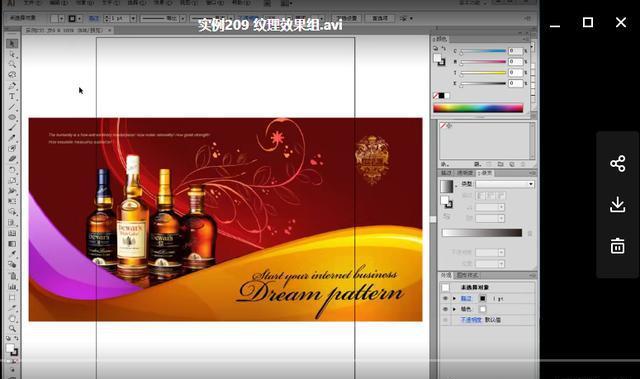The height and width of the screenshot is (379, 640).
Task: Select the Type tool (T)
Action: pyautogui.click(x=12, y=97)
